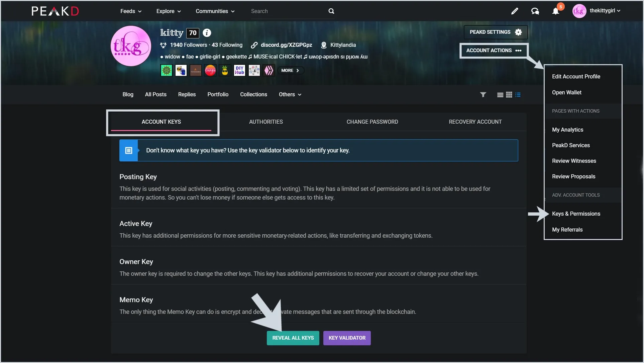Click the Owner Key heading

136,262
